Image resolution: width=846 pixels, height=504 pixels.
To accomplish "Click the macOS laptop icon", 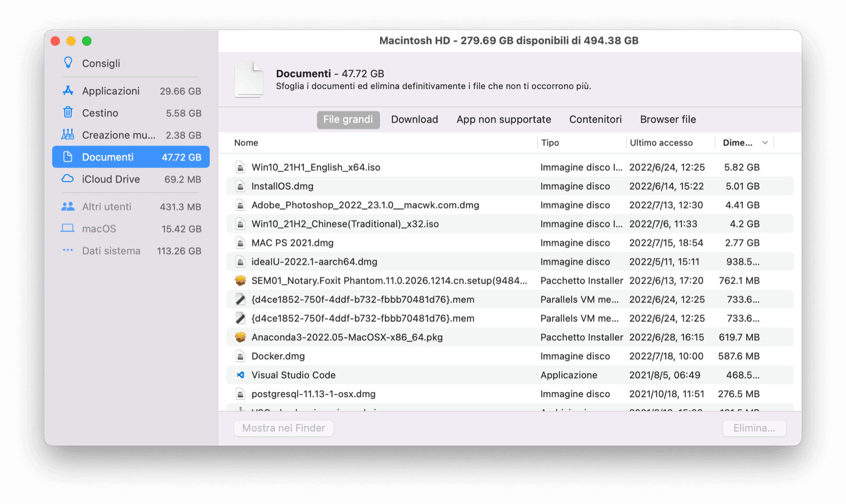I will (x=68, y=228).
